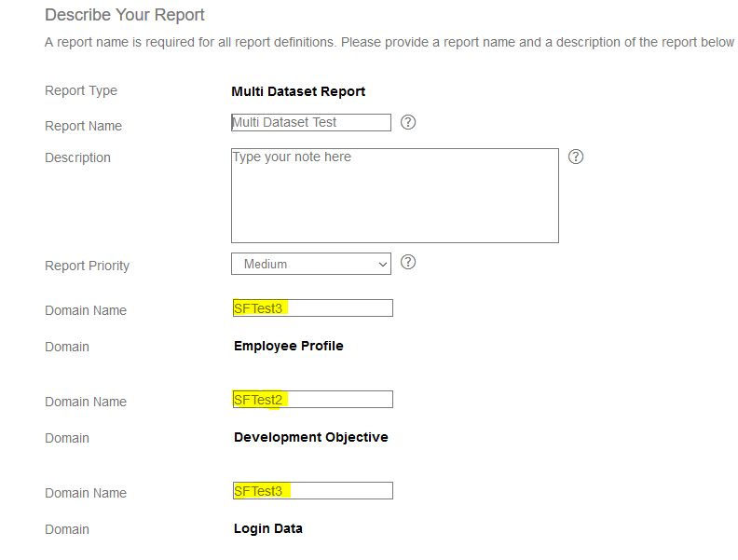Click the Report Type label
Screen dimensions: 738x560
(81, 90)
